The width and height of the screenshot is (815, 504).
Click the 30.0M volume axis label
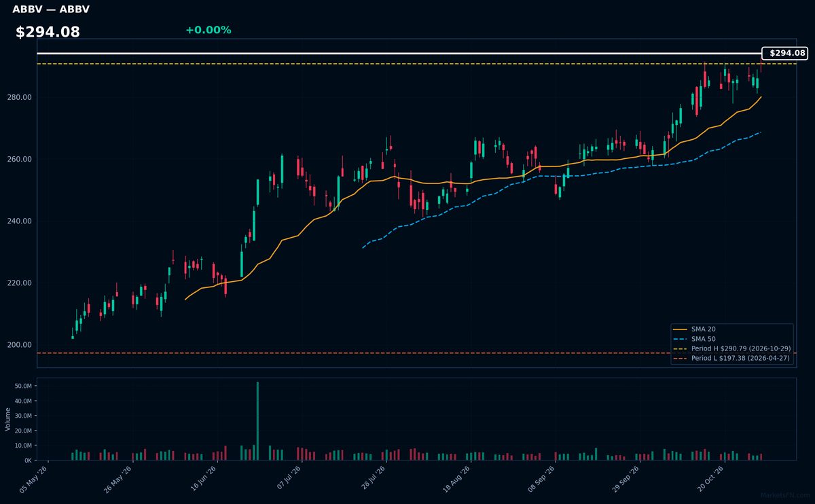tap(23, 416)
